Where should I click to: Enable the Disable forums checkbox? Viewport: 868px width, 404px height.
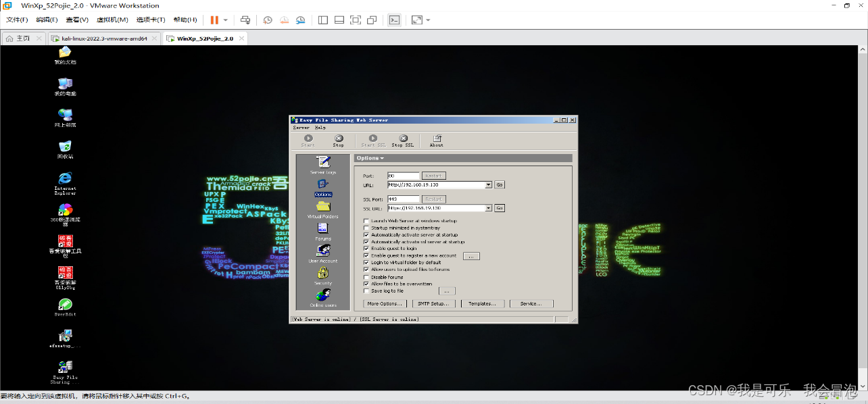click(366, 277)
